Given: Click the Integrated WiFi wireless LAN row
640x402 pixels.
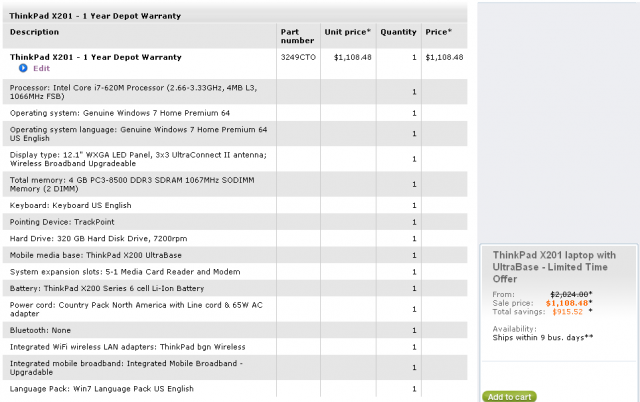Looking at the screenshot, I should [x=235, y=346].
